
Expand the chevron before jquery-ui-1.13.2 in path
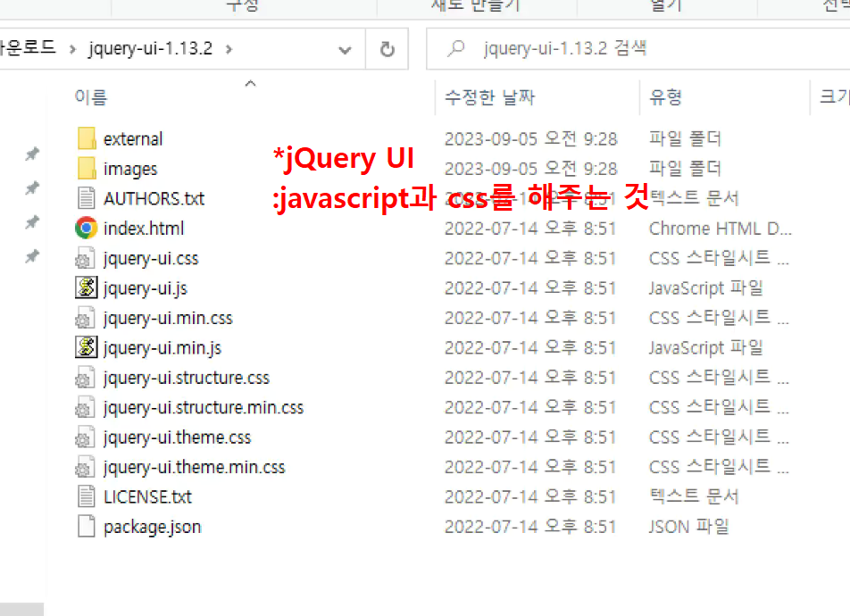pyautogui.click(x=72, y=49)
